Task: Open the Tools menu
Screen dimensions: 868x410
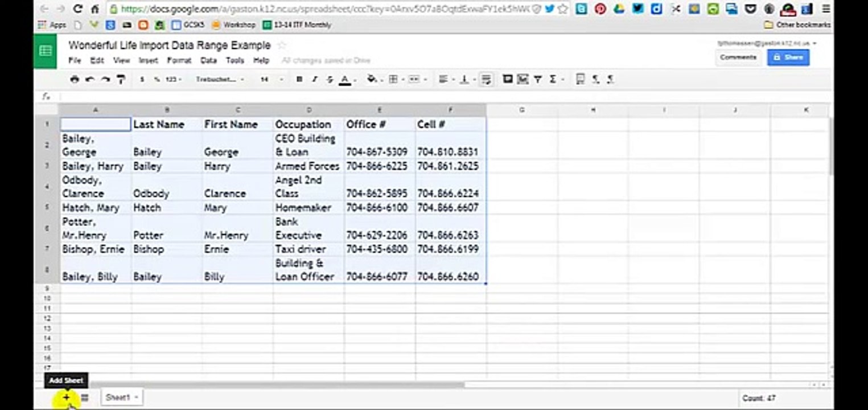Action: click(235, 60)
